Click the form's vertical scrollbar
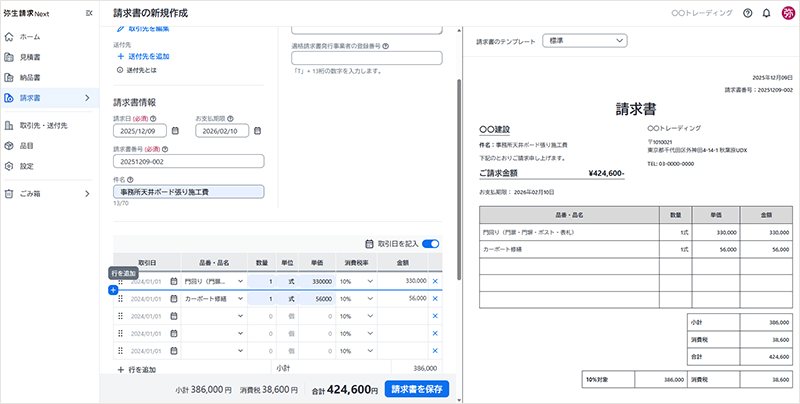The image size is (800, 404). tap(459, 179)
